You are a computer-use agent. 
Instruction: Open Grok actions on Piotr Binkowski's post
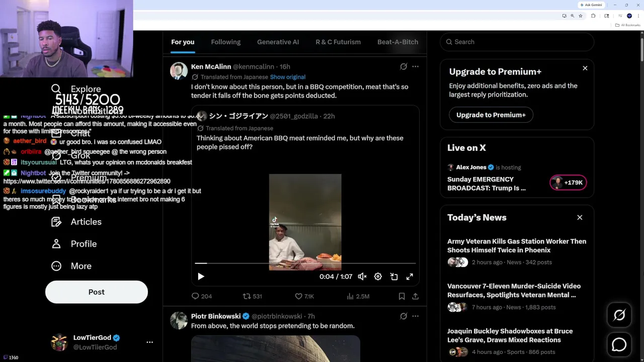pos(404,316)
